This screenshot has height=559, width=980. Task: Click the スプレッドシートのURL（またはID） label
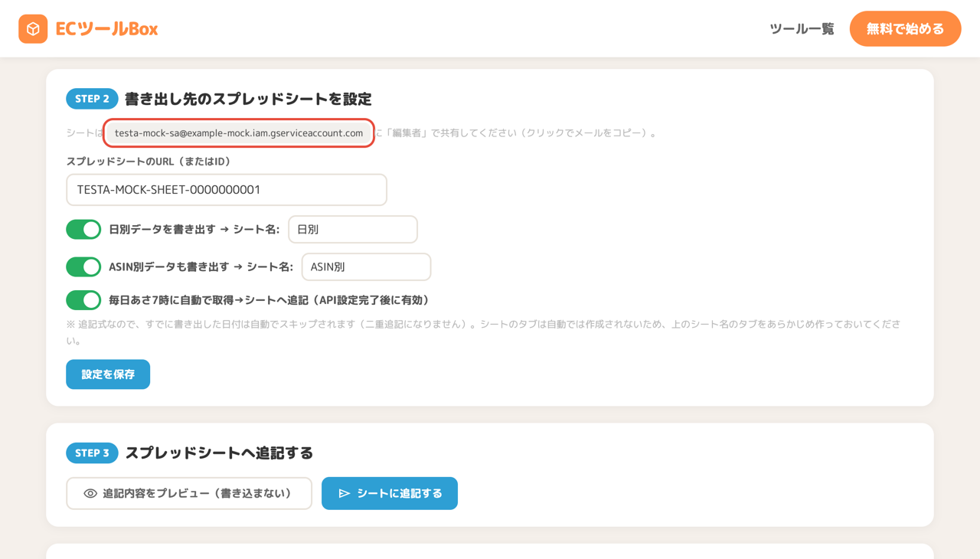tap(149, 162)
